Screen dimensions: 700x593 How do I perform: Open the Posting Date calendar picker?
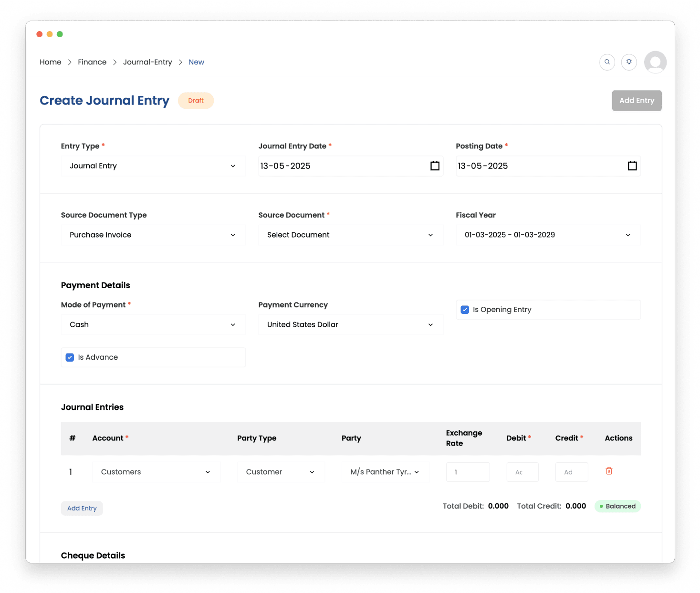coord(632,166)
